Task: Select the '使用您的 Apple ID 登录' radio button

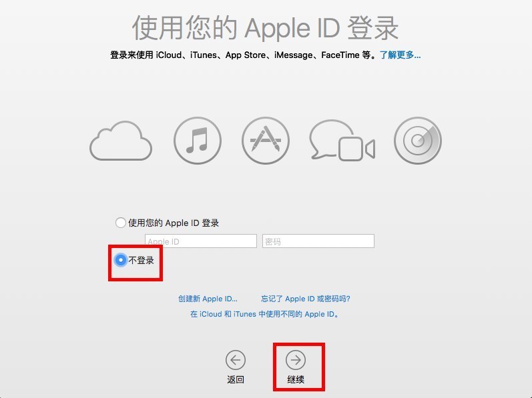Action: coord(120,223)
